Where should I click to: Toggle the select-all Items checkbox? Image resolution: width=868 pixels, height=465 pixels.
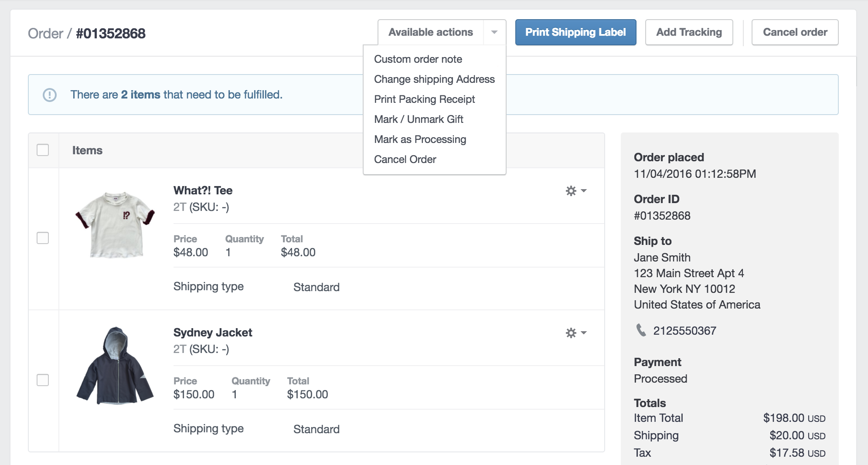(x=43, y=150)
